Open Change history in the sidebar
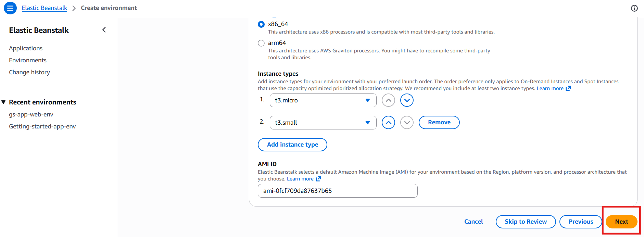 coord(29,72)
